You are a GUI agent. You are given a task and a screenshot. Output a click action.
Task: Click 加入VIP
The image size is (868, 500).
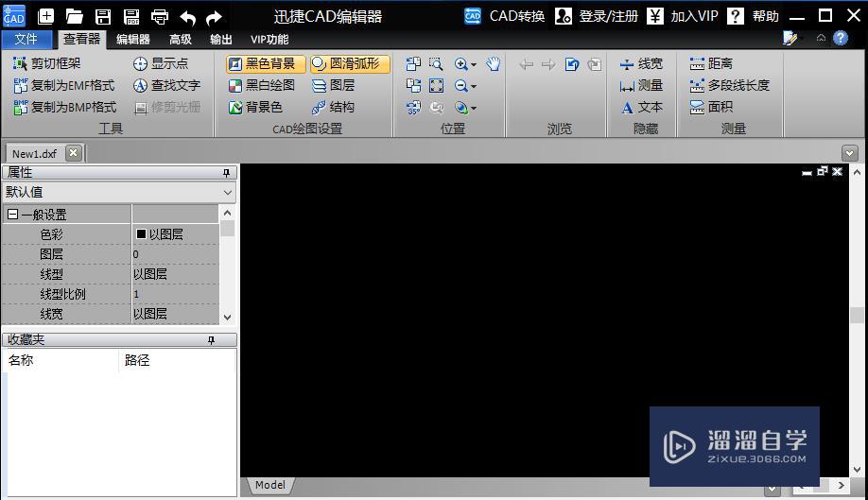[683, 16]
